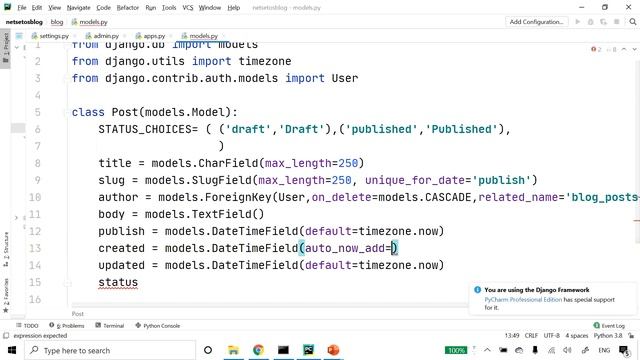Open Google Chrome from the taskbar

(258, 350)
